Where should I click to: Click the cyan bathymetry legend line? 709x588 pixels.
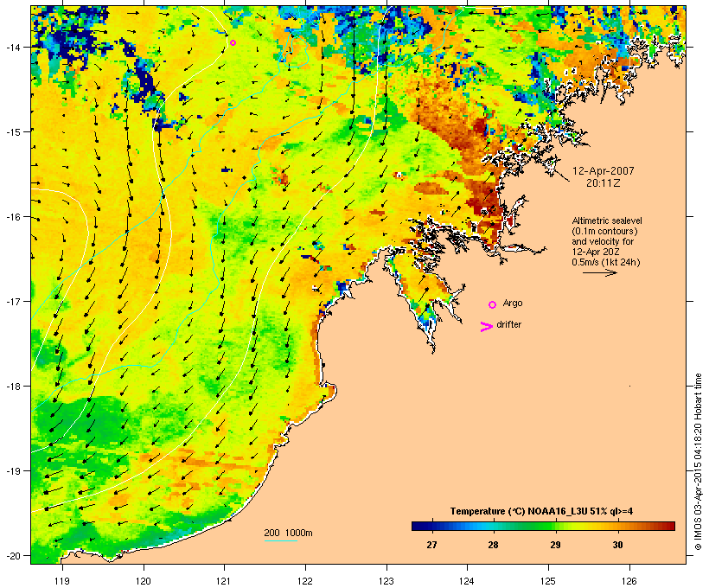click(280, 541)
